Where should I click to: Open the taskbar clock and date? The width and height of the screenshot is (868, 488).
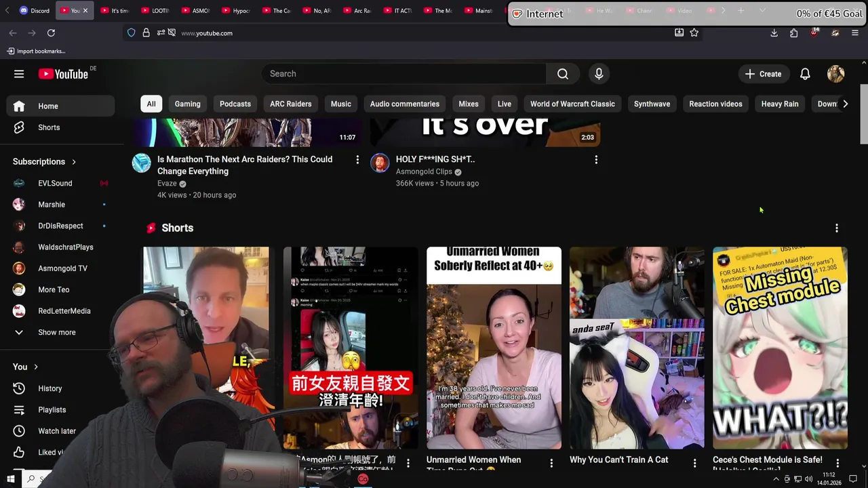[x=829, y=479]
